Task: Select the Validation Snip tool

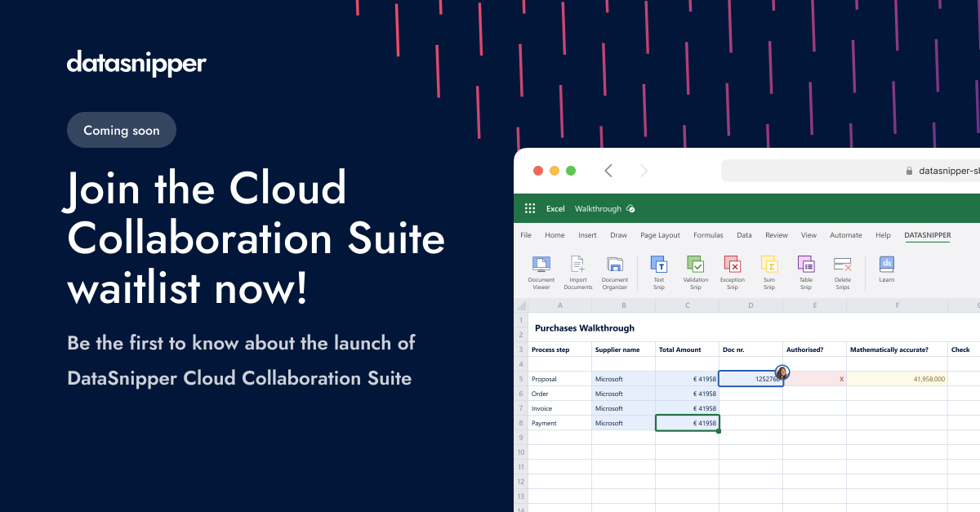Action: tap(696, 272)
